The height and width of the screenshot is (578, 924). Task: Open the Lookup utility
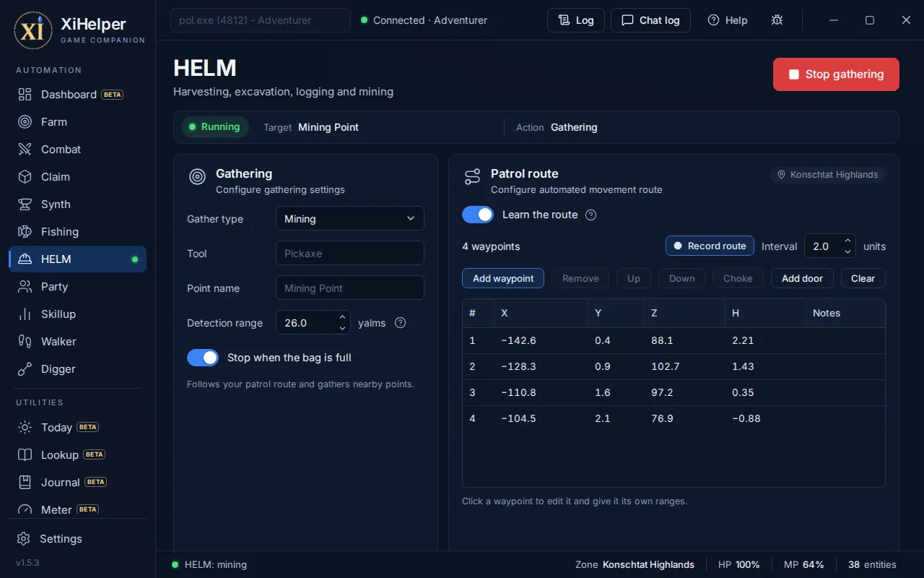pos(78,455)
